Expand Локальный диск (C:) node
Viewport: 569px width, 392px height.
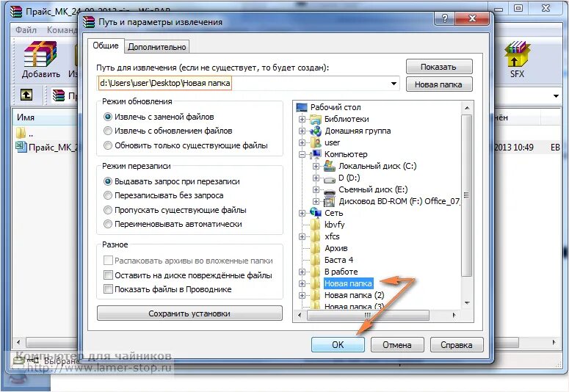click(x=316, y=166)
